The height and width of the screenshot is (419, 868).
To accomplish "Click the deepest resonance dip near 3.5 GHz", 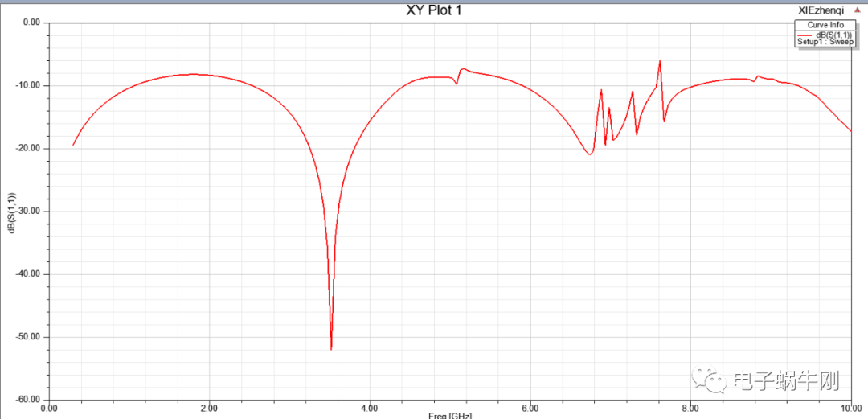I will [331, 348].
